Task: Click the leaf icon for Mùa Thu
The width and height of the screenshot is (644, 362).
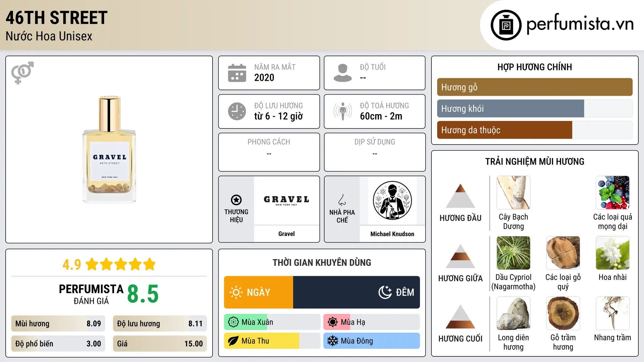Action: point(233,341)
